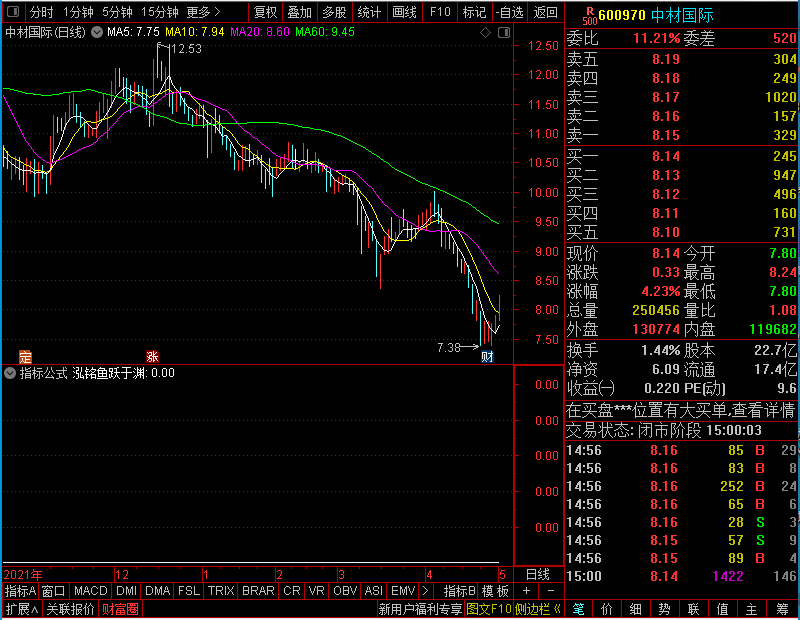Viewport: 800px width, 620px height.
Task: Toggle the chart side panel icon beside the diamond
Action: point(504,33)
